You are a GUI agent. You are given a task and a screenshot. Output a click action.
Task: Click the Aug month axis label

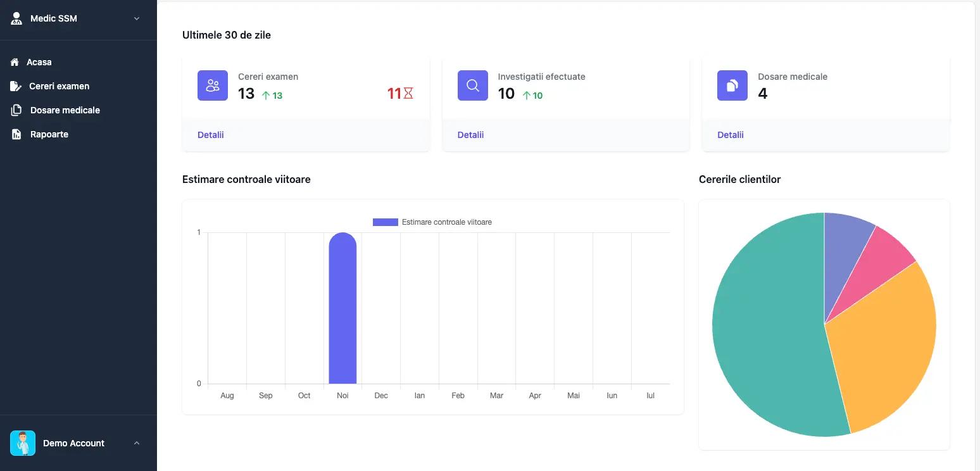pos(227,396)
